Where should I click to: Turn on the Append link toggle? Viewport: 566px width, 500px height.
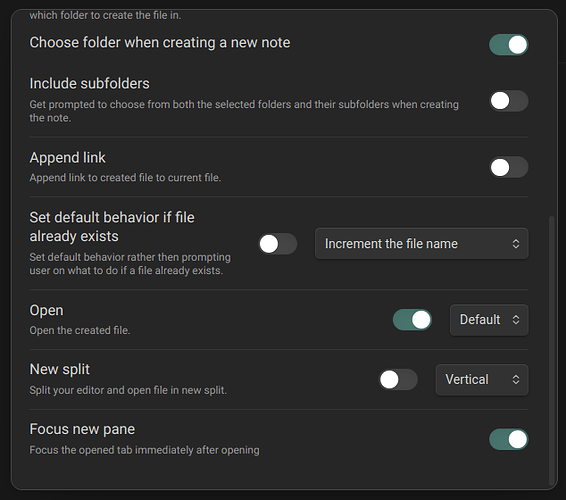pos(509,167)
